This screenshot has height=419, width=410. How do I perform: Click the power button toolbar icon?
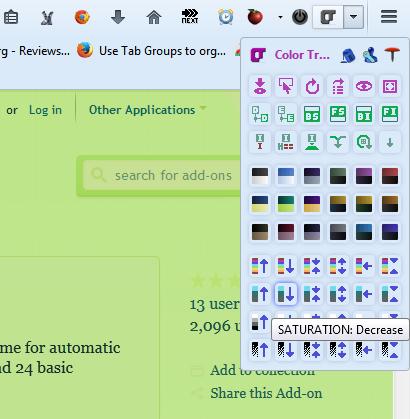(300, 17)
